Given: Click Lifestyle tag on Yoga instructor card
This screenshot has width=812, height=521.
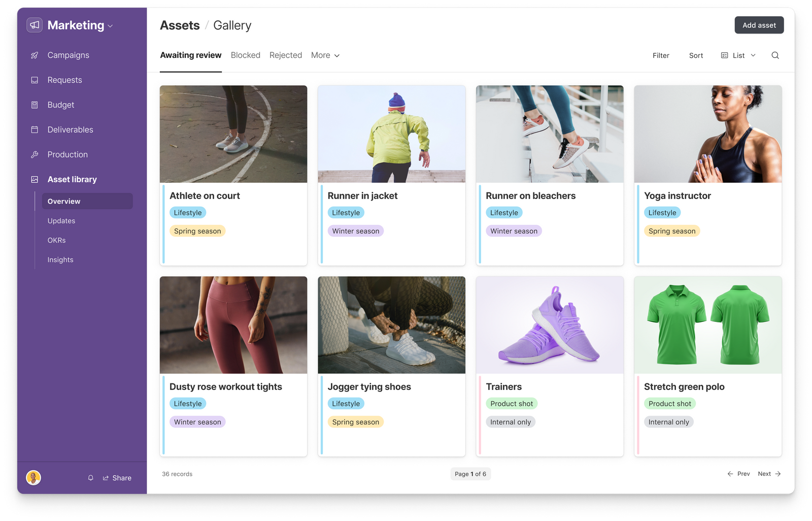Looking at the screenshot, I should [x=662, y=213].
